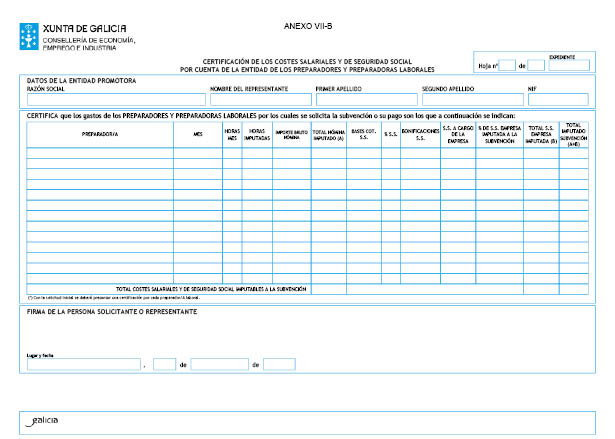The width and height of the screenshot is (615, 439).
Task: Click first row Bonificaciones S.S. cell
Action: click(419, 153)
